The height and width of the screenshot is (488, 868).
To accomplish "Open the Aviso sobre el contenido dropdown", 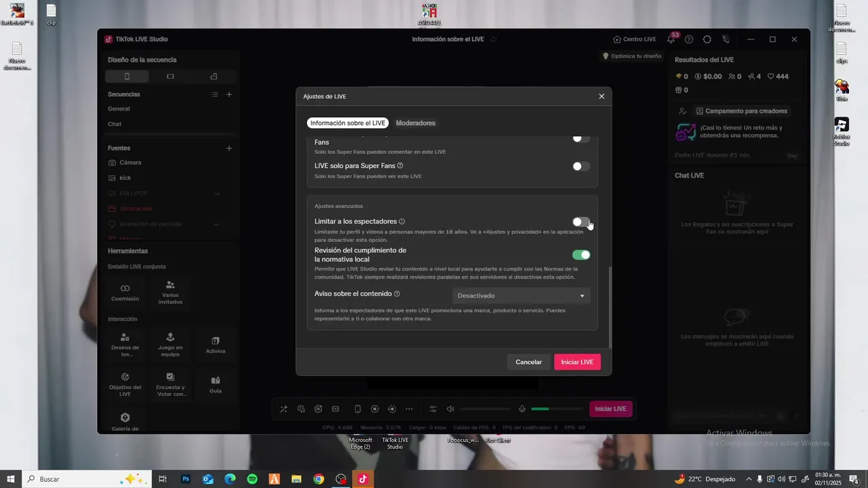I will [521, 296].
